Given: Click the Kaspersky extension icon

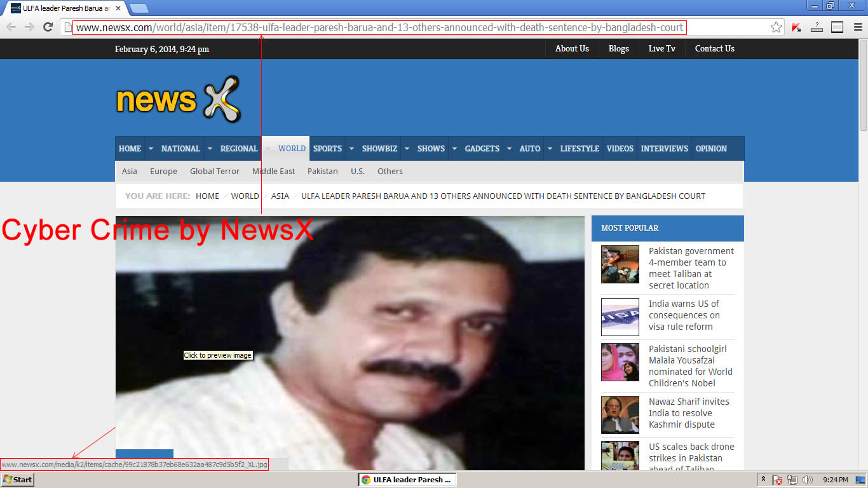Looking at the screenshot, I should click(x=796, y=27).
